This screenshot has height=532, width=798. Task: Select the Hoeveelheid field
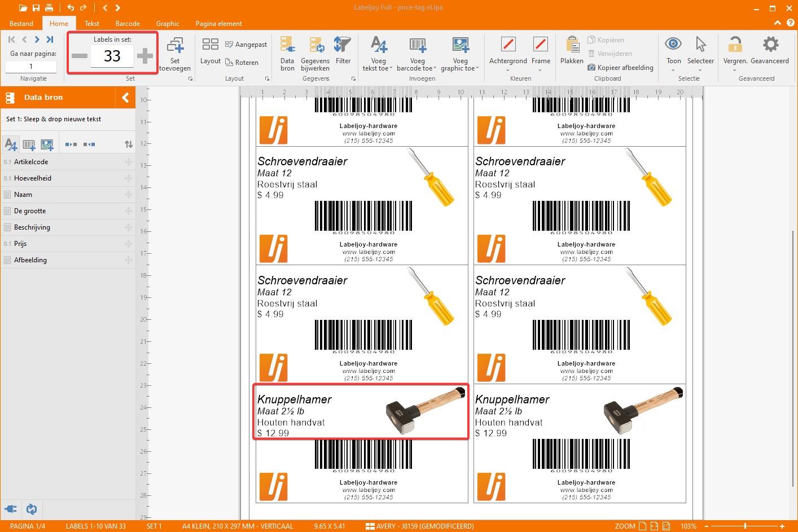pyautogui.click(x=68, y=178)
